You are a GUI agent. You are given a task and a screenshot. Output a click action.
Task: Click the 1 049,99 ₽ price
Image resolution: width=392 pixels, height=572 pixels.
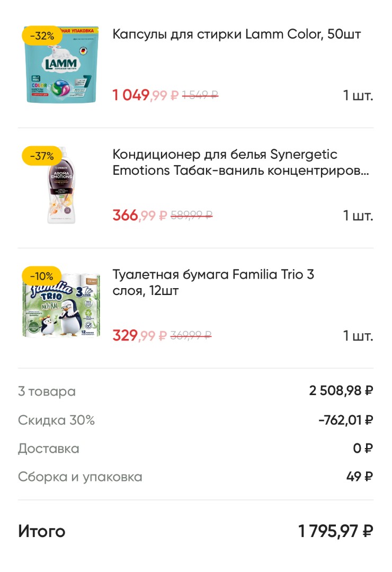tap(145, 95)
